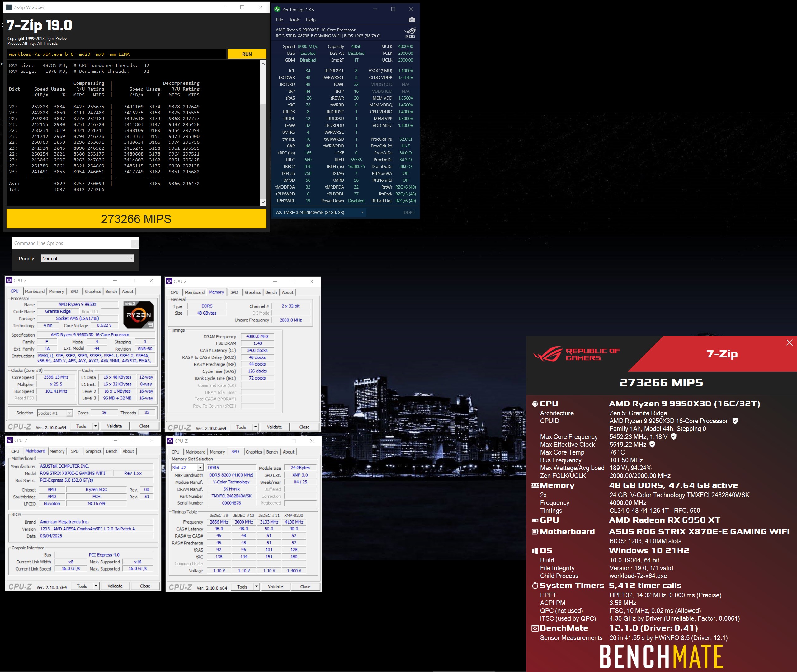
Task: Expand Tools arrow in CPU-Z Mainboard window
Action: (x=96, y=586)
